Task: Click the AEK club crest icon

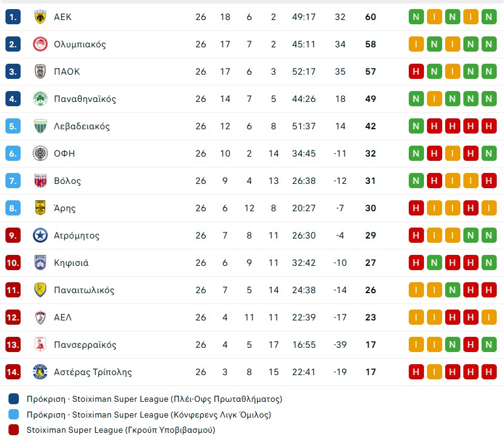Action: [41, 17]
